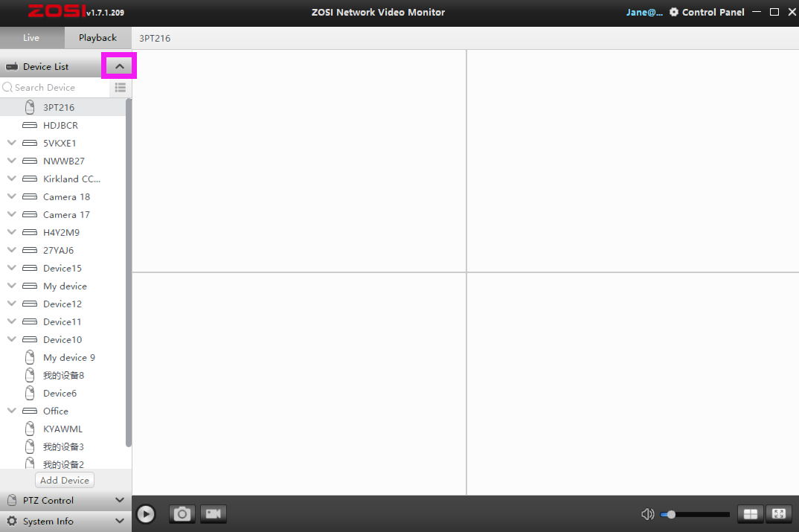Click the 我的设备3 camera icon
Screen dimensions: 799x532
coord(30,446)
